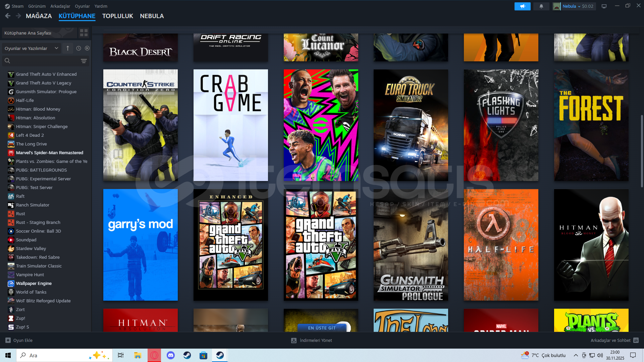Toggle the recent activity clock filter
The image size is (644, 362).
78,48
